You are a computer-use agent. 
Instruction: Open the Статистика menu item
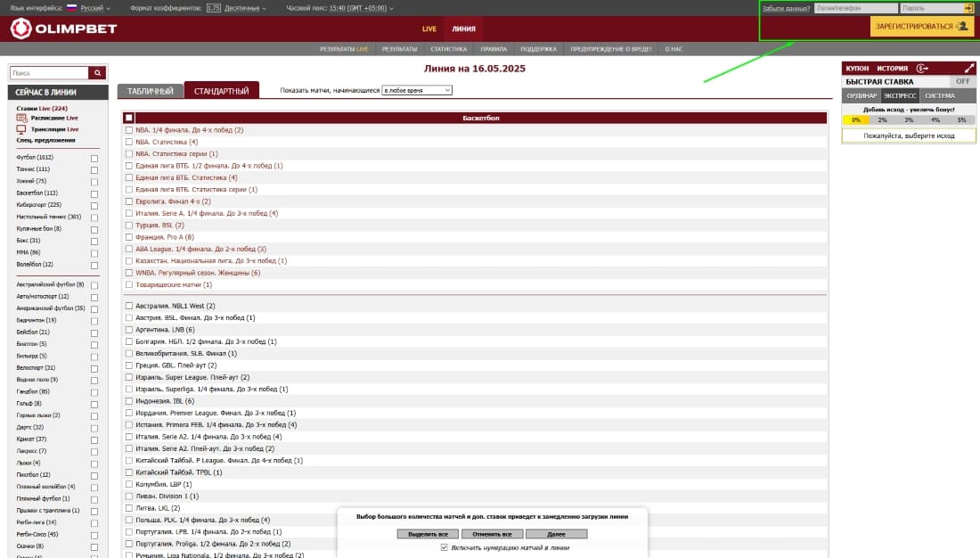pyautogui.click(x=449, y=49)
